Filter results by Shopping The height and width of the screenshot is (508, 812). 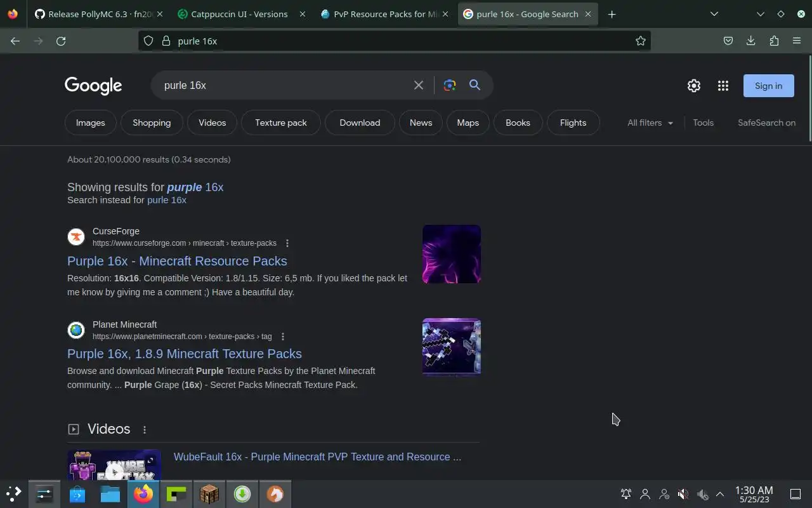[x=152, y=123]
